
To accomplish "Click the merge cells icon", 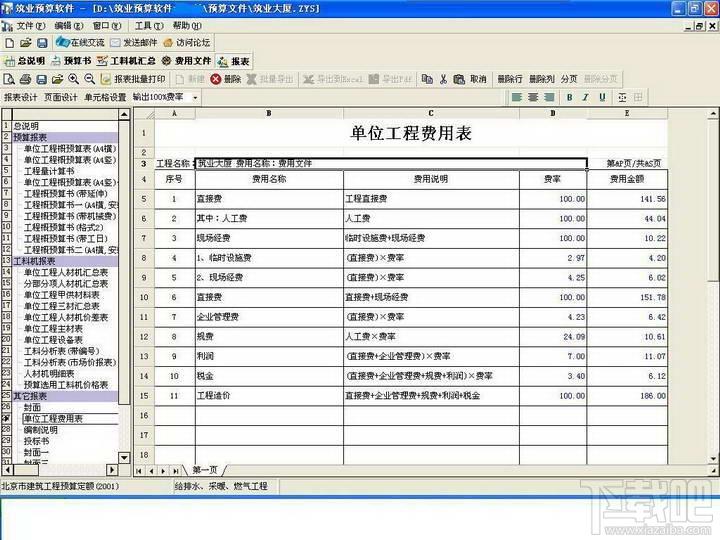I will coord(622,97).
